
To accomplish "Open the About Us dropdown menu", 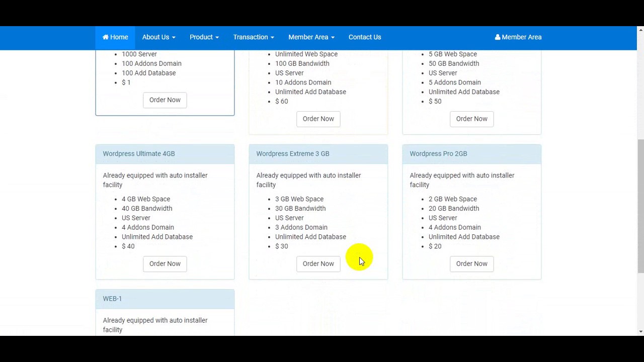I will pyautogui.click(x=158, y=37).
